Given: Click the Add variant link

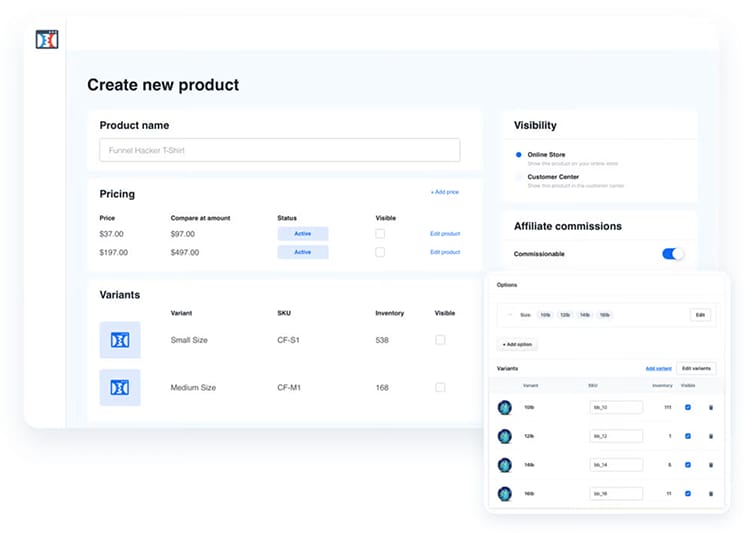Looking at the screenshot, I should 659,369.
